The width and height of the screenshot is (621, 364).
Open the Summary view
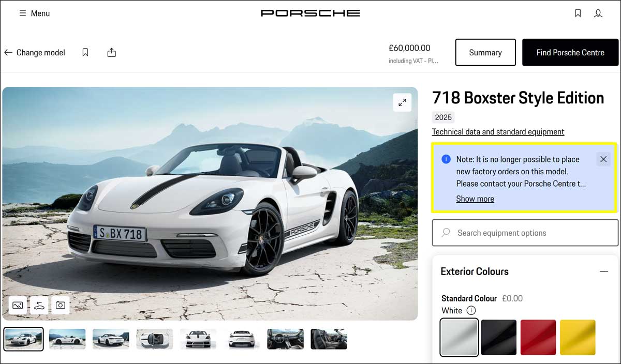pyautogui.click(x=485, y=52)
